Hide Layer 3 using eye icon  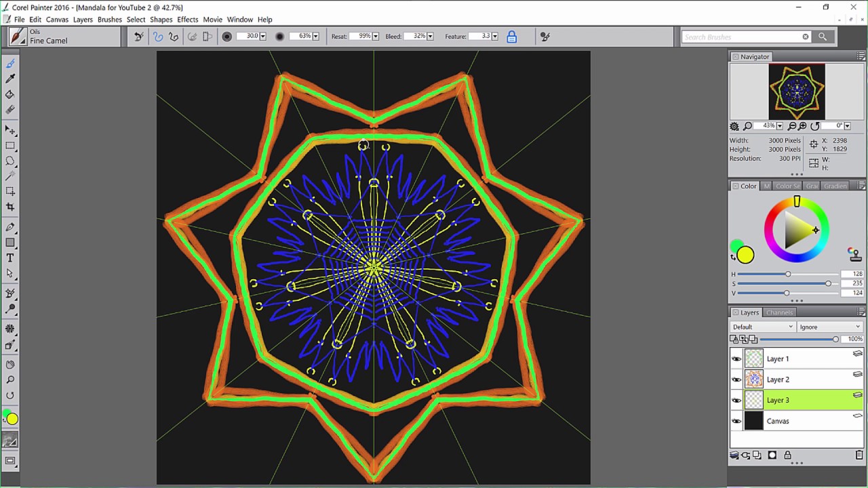click(736, 400)
